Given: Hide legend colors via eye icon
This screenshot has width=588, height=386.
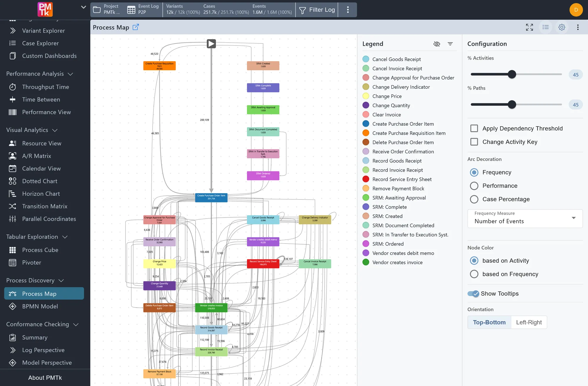Looking at the screenshot, I should [x=437, y=44].
